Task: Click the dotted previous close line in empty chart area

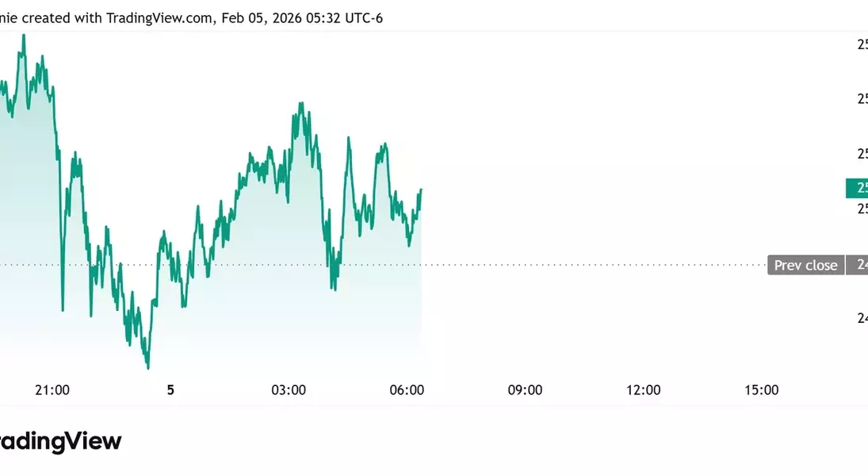Action: click(x=595, y=265)
